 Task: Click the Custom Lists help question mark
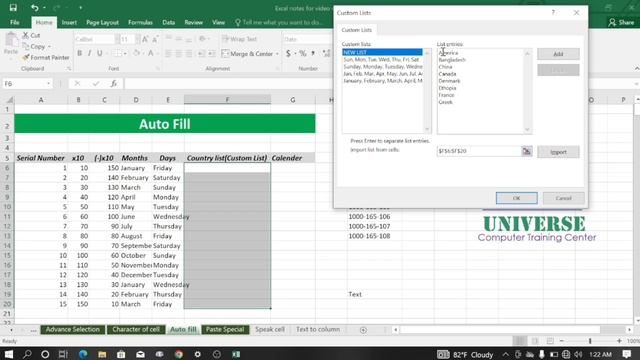pyautogui.click(x=553, y=13)
